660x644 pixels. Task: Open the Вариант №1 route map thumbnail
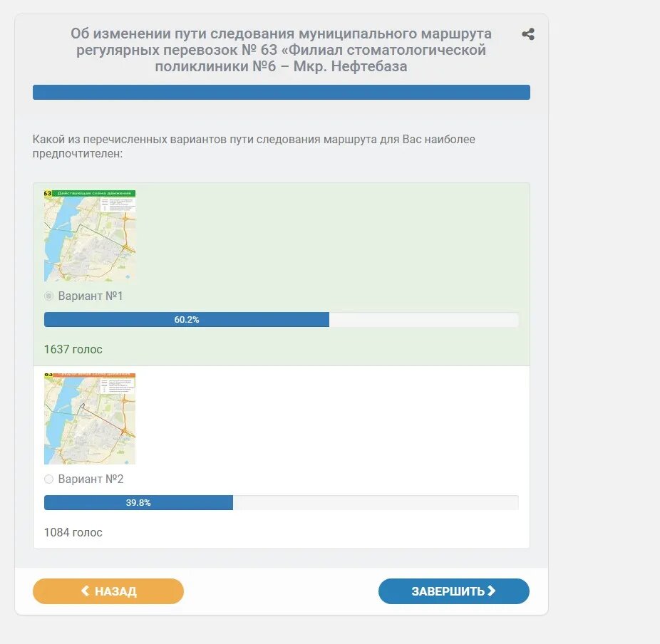90,236
